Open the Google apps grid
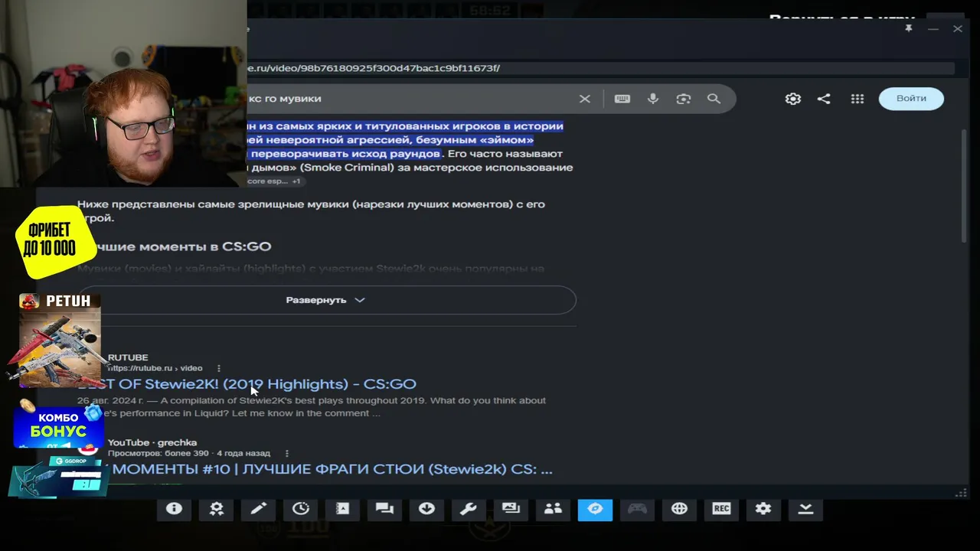The image size is (980, 551). click(857, 99)
